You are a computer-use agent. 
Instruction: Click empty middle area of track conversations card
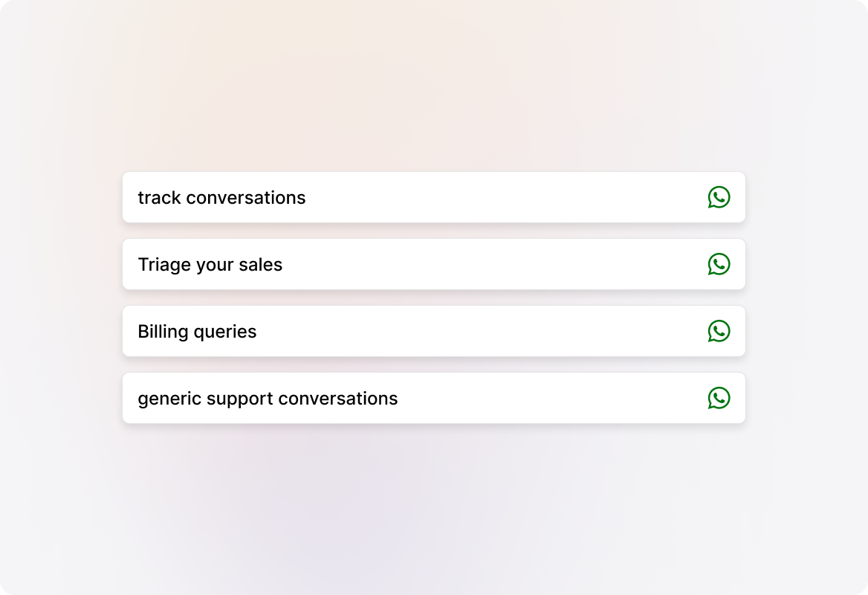[x=505, y=198]
